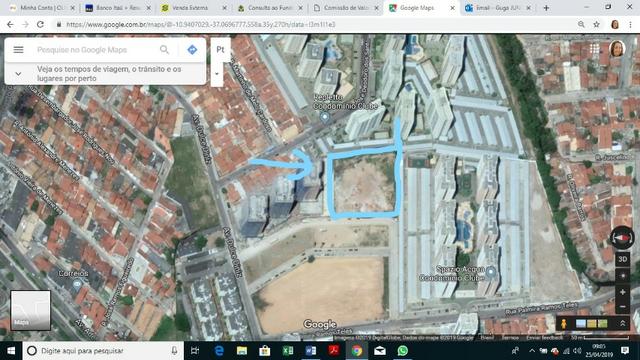The image size is (640, 360).
Task: Close the Venda Externa tab
Action: (x=224, y=8)
